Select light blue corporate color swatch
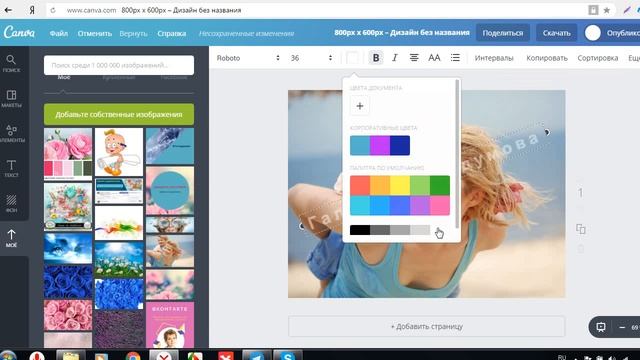Screen dimensions: 640x360 tap(360, 145)
